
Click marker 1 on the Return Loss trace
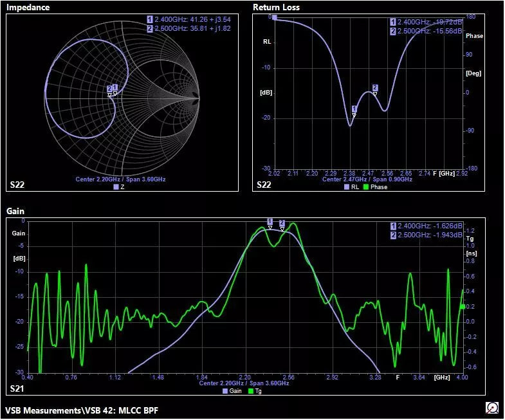pyautogui.click(x=354, y=111)
